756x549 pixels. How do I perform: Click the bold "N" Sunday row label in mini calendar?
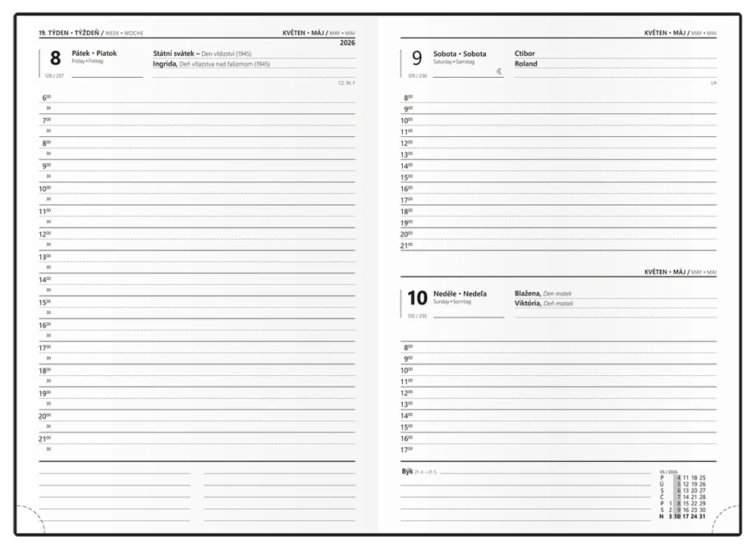coord(661,516)
